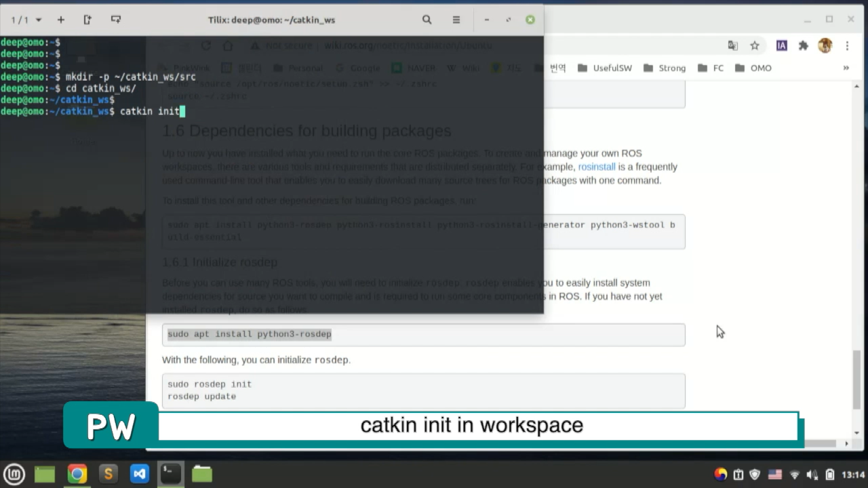
Task: Open the shield update manager tray icon
Action: coord(755,474)
